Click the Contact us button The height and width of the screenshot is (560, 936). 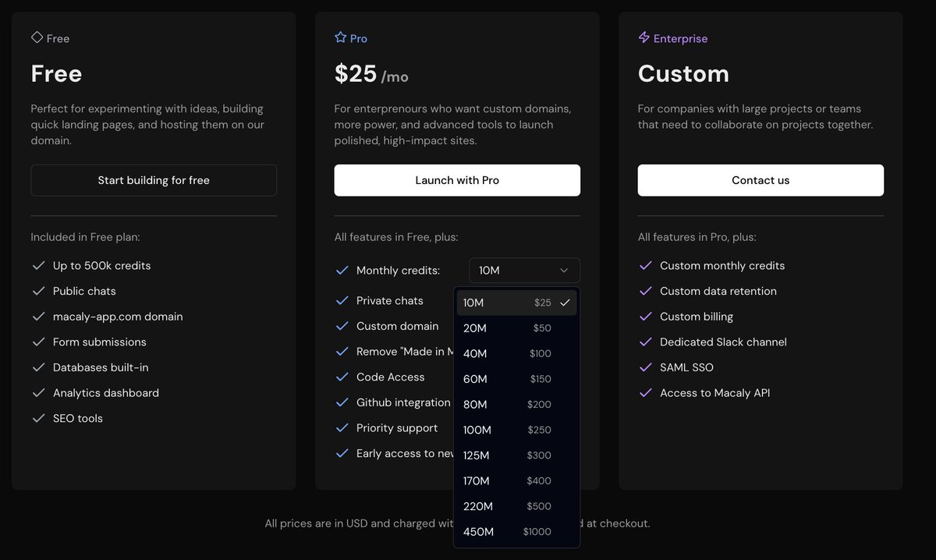(760, 180)
